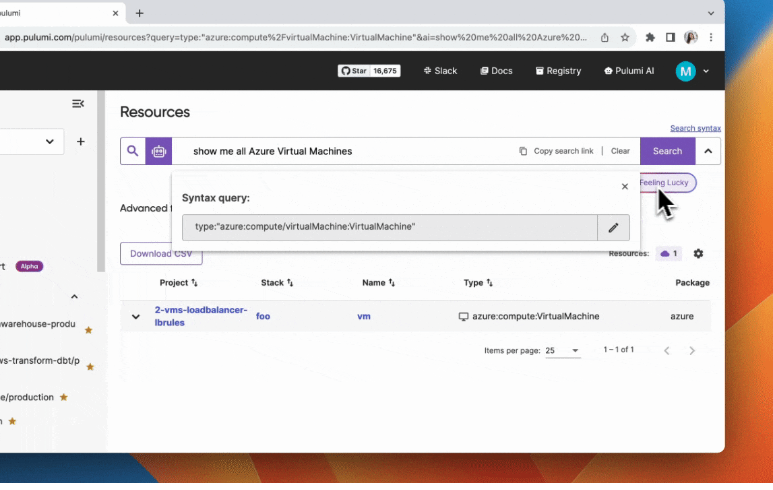Screen dimensions: 773x490
Task: Click the browser address bar URL
Action: (x=296, y=37)
